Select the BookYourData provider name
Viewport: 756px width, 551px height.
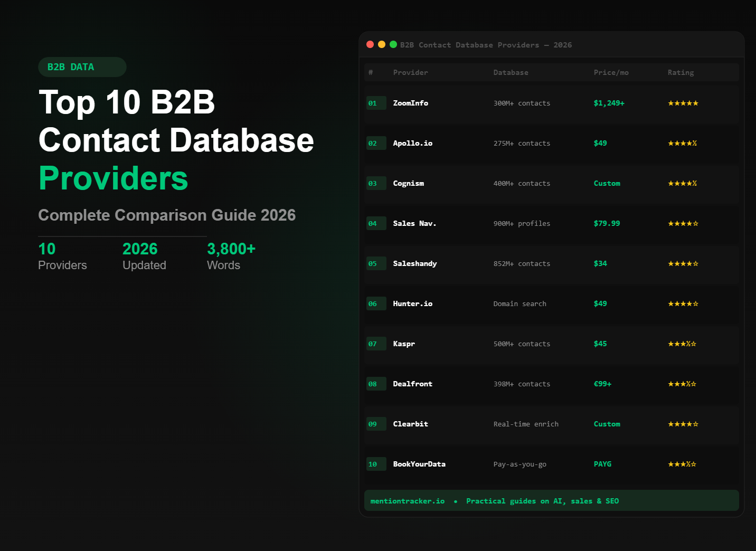(x=420, y=464)
